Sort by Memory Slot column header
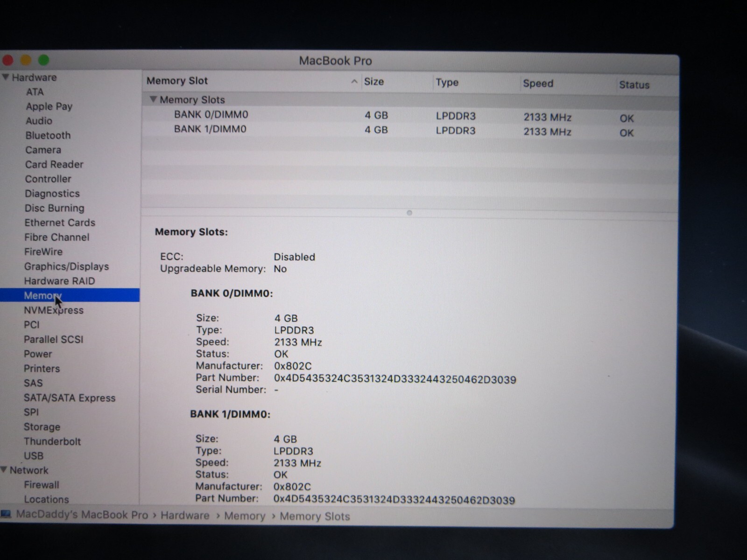This screenshot has width=747, height=560. pyautogui.click(x=177, y=81)
